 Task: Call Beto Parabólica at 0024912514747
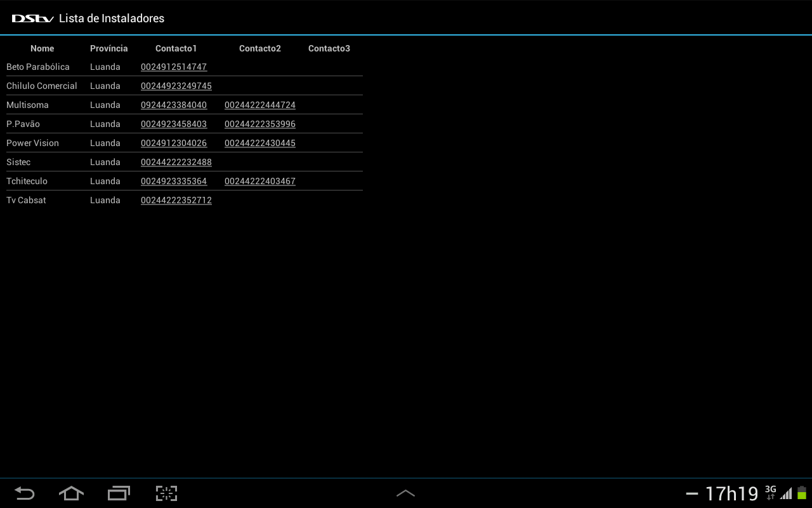pyautogui.click(x=174, y=67)
